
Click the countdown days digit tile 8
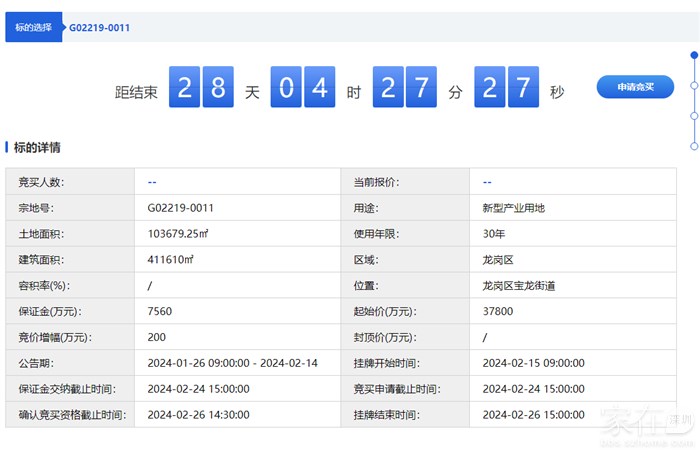coord(218,88)
